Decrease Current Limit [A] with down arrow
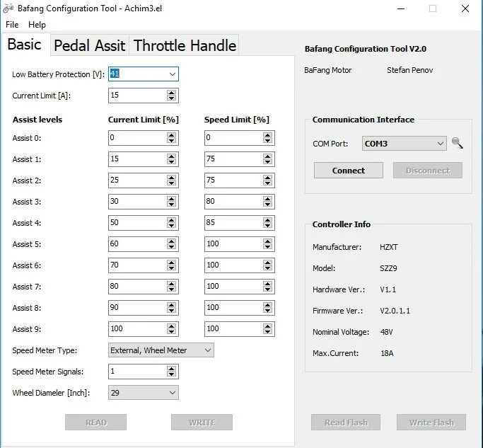 pos(172,98)
